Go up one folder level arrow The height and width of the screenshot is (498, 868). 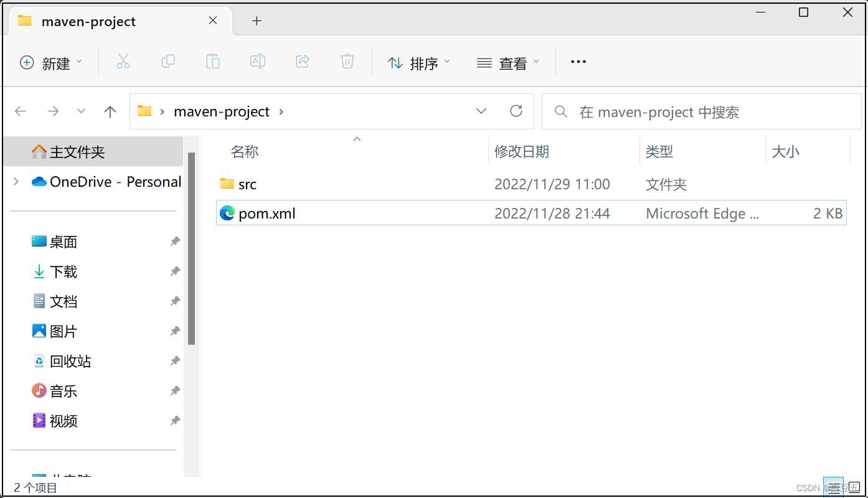click(110, 111)
